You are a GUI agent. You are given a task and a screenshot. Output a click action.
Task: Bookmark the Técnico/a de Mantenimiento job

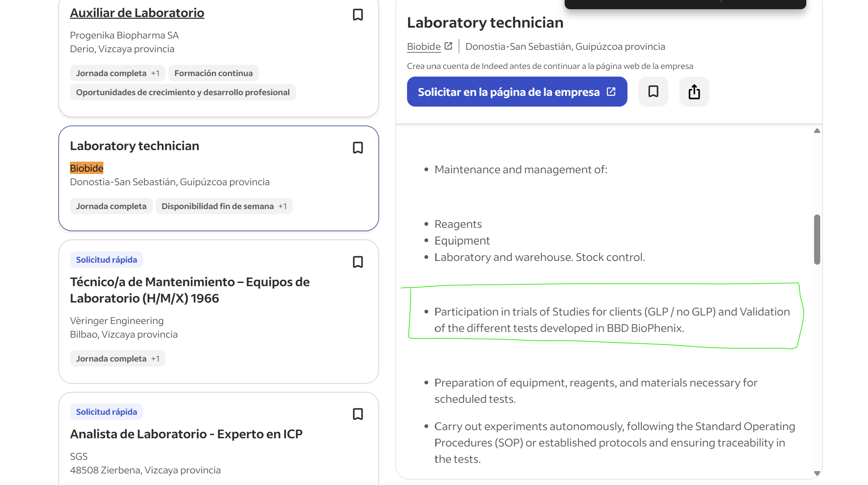point(358,262)
